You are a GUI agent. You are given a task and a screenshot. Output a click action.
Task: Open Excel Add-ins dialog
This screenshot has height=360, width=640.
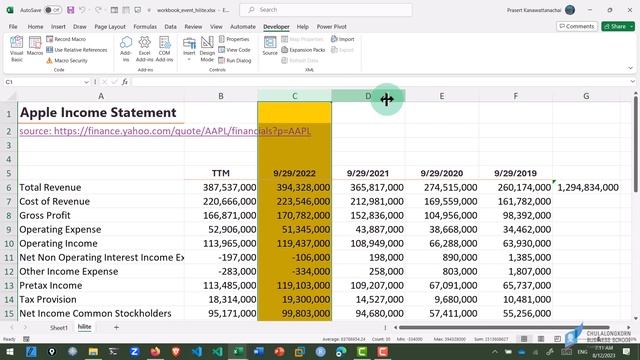click(144, 49)
